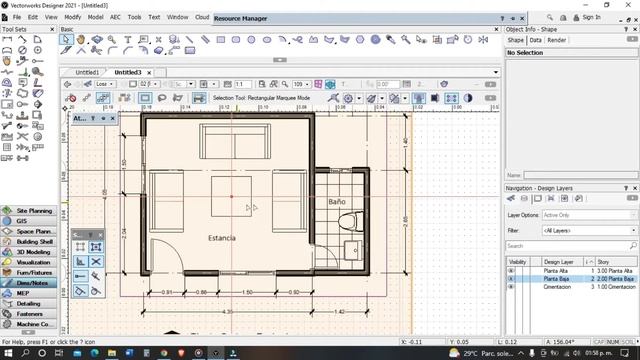This screenshot has width=640, height=360.
Task: Select the Circle tool
Action: 251,40
